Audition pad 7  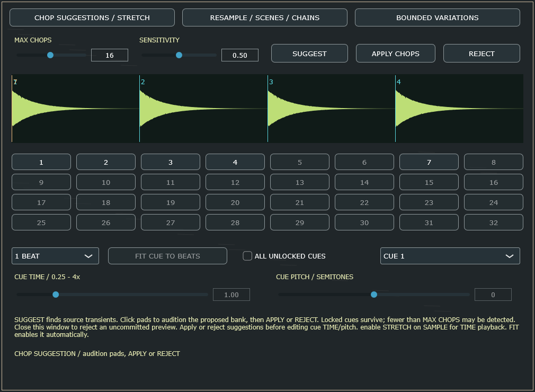pyautogui.click(x=429, y=162)
